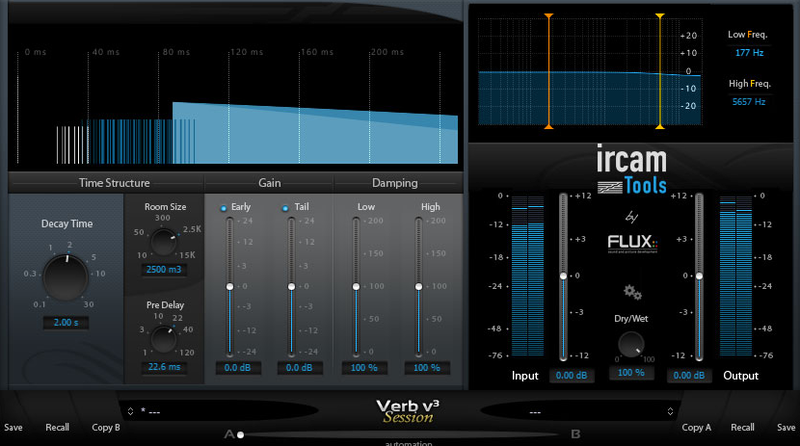
Task: Click the Dry/Wet knob
Action: point(630,345)
